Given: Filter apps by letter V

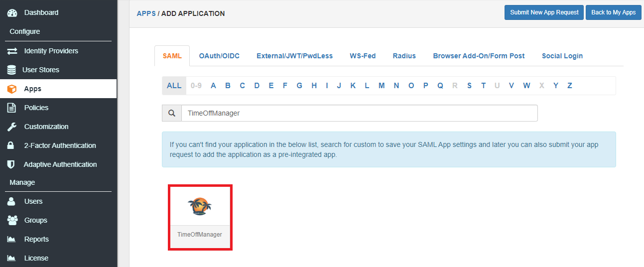Looking at the screenshot, I should [x=512, y=86].
